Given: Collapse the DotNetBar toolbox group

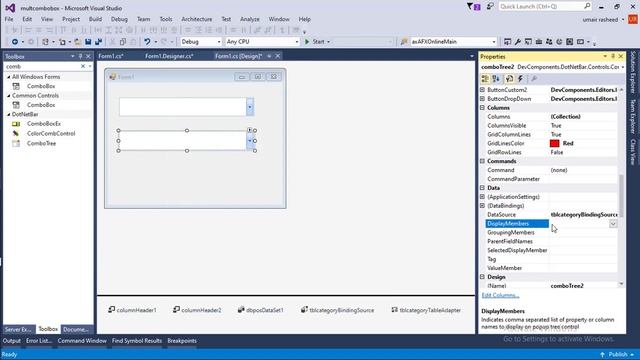Looking at the screenshot, I should point(9,114).
